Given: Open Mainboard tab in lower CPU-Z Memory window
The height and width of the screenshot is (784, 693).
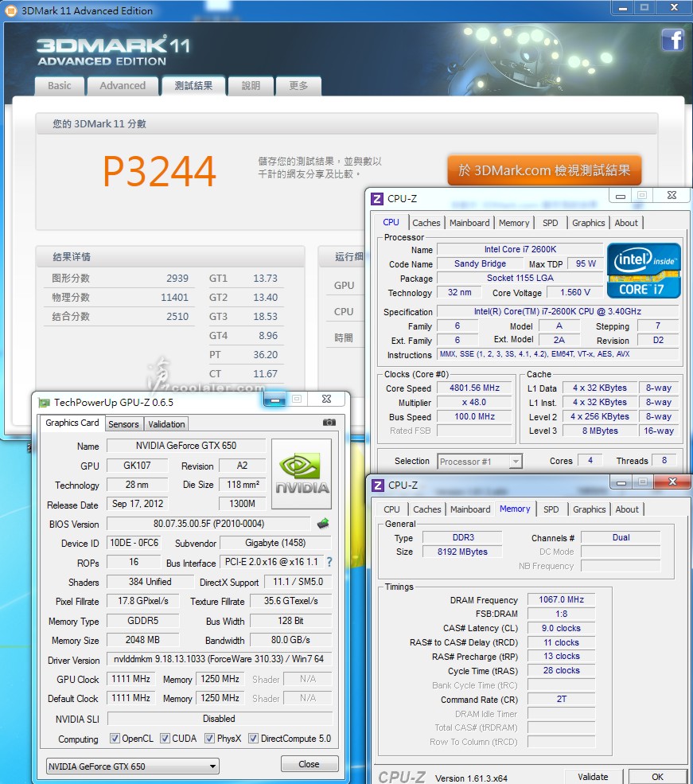Looking at the screenshot, I should tap(470, 509).
